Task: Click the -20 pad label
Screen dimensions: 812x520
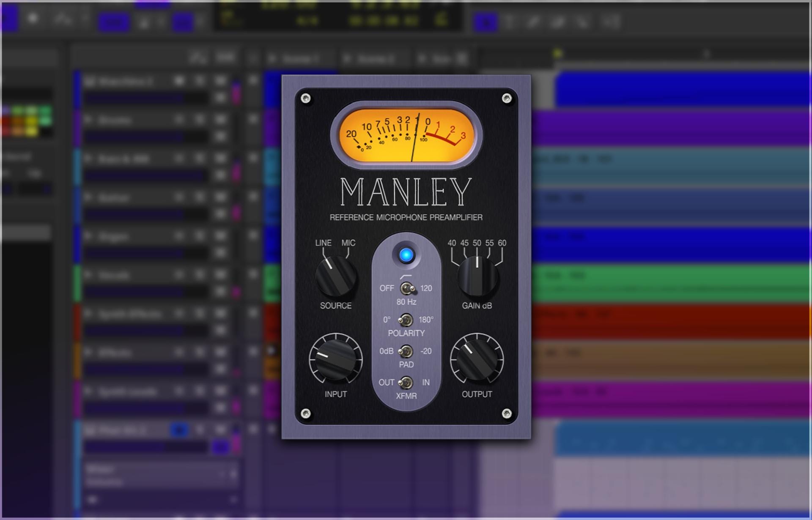Action: tap(426, 351)
